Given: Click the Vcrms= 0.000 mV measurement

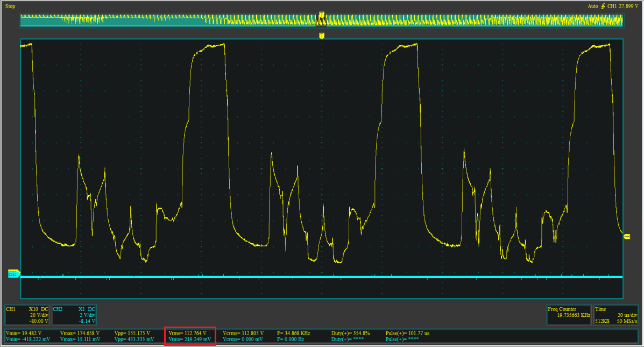Looking at the screenshot, I should tap(242, 339).
